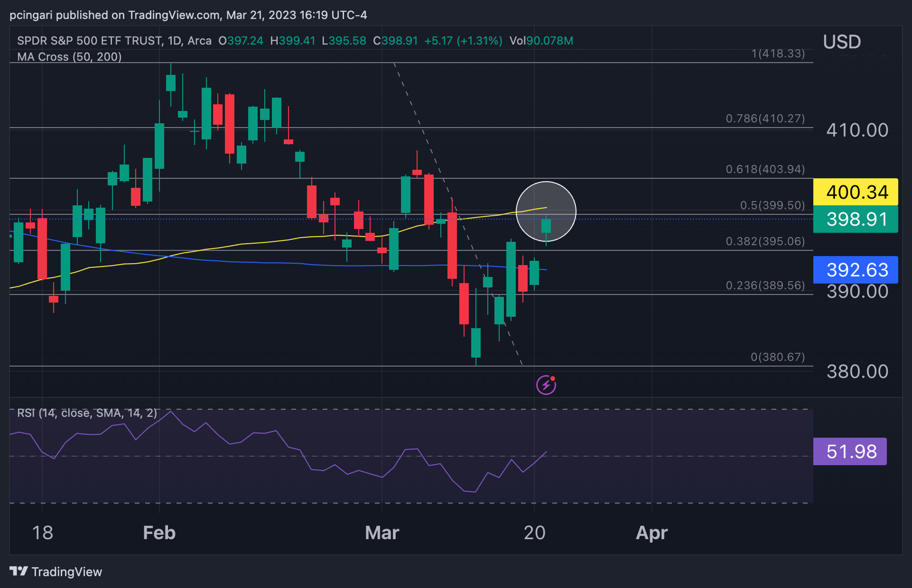912x588 pixels.
Task: Click the Feb label on the time axis
Action: (x=159, y=533)
